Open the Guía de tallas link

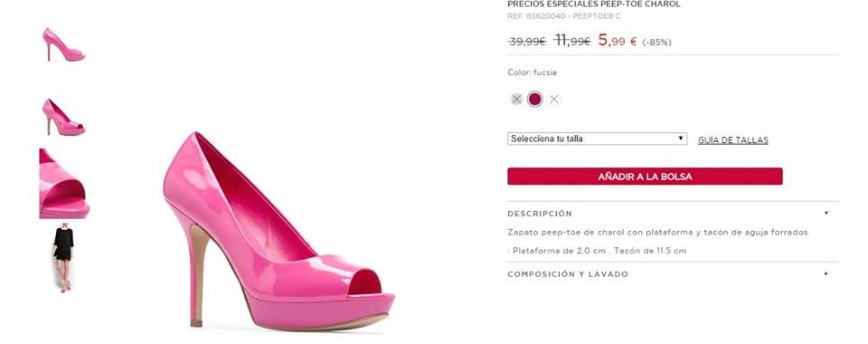pyautogui.click(x=733, y=140)
